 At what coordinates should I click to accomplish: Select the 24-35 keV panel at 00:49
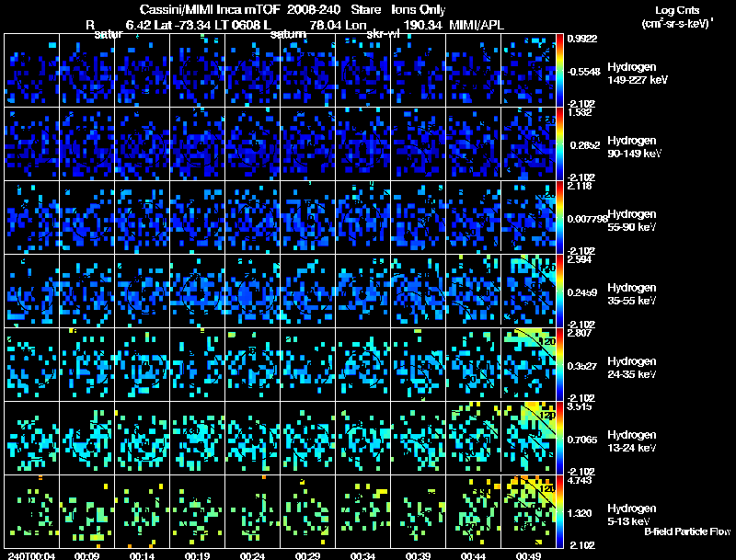pos(528,364)
